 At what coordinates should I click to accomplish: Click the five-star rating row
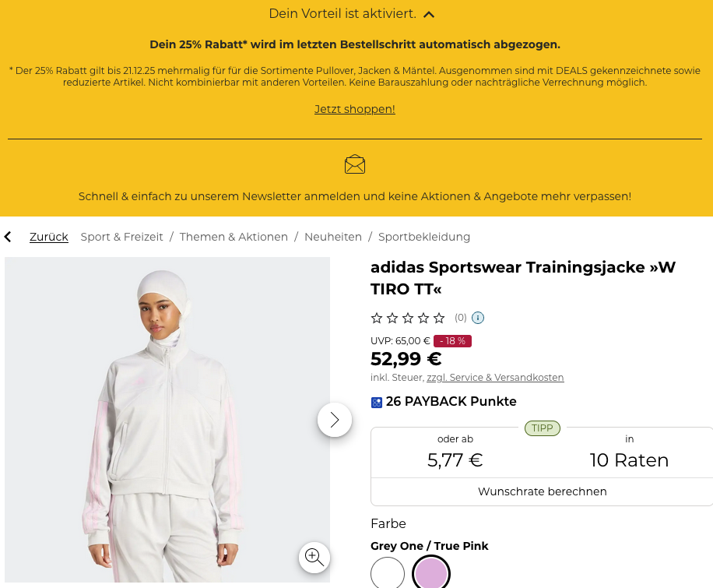(408, 318)
